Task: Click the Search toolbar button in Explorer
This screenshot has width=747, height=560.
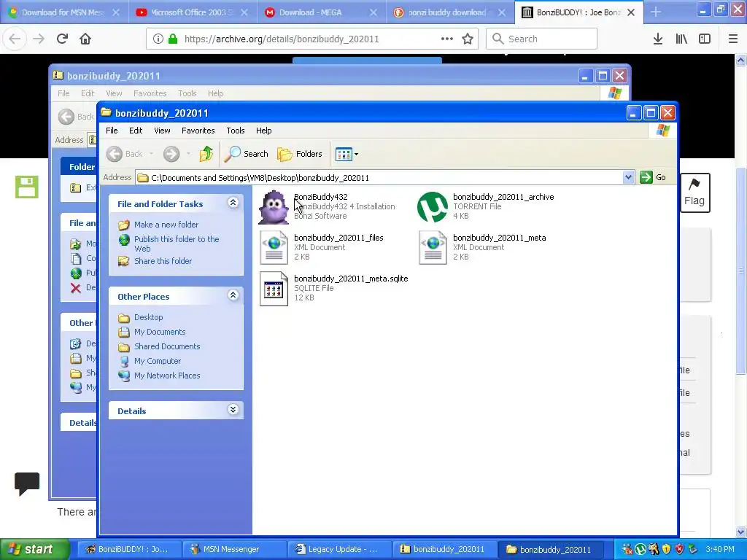Action: coord(246,154)
